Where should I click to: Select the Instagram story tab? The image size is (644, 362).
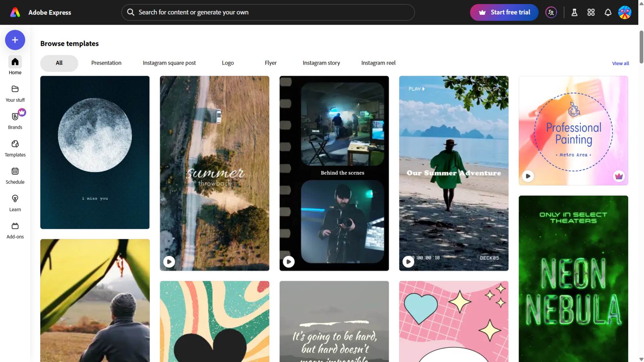(x=321, y=63)
